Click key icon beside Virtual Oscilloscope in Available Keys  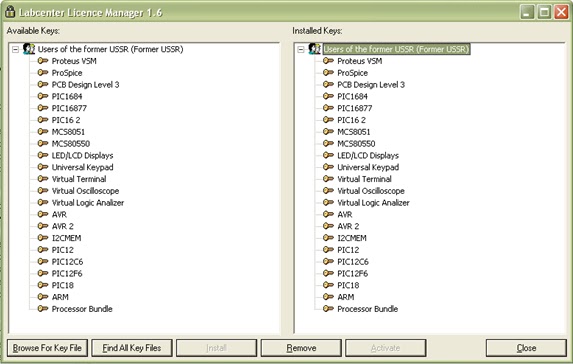[43, 190]
